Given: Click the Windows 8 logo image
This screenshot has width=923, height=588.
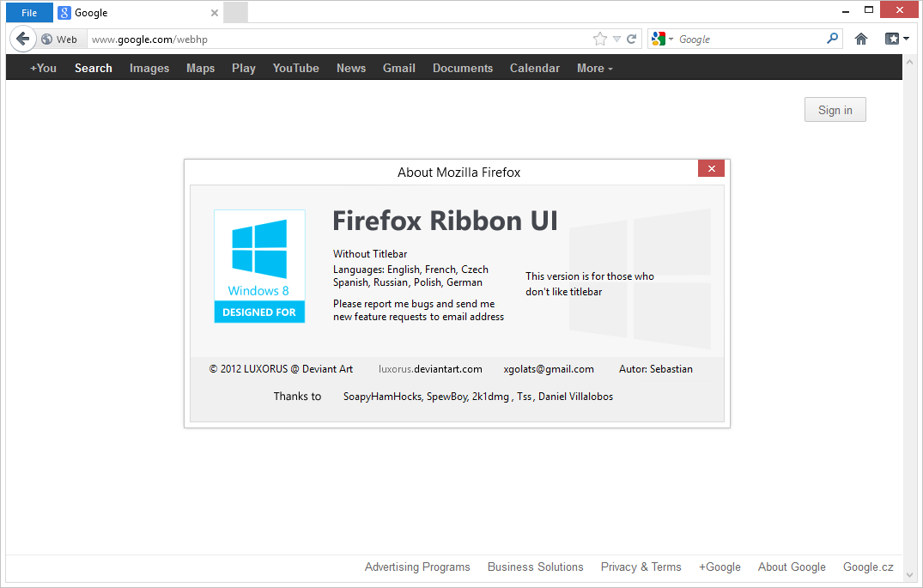Looking at the screenshot, I should (259, 266).
